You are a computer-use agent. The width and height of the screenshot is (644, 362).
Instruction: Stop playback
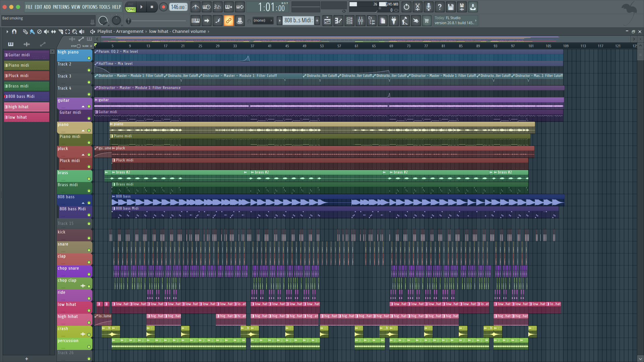tap(152, 7)
